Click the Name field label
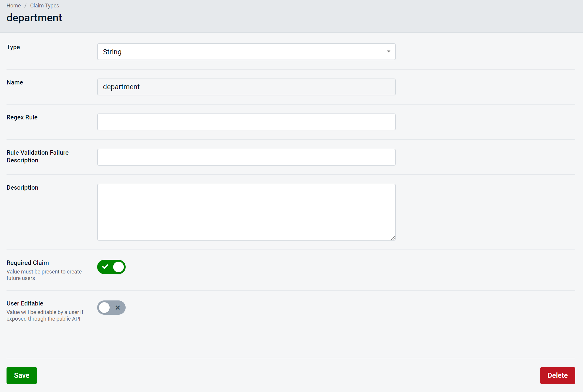Screen dimensions: 583x392 15,82
